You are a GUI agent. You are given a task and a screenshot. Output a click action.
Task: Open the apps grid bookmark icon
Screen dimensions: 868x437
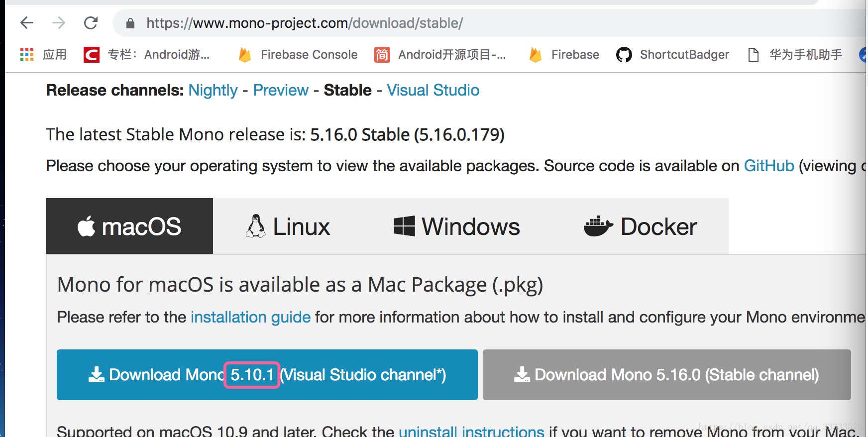[x=27, y=54]
